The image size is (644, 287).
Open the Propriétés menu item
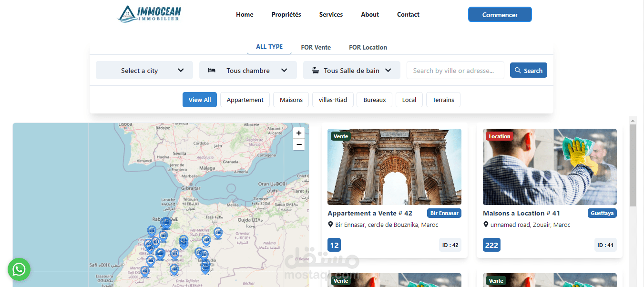pos(286,14)
